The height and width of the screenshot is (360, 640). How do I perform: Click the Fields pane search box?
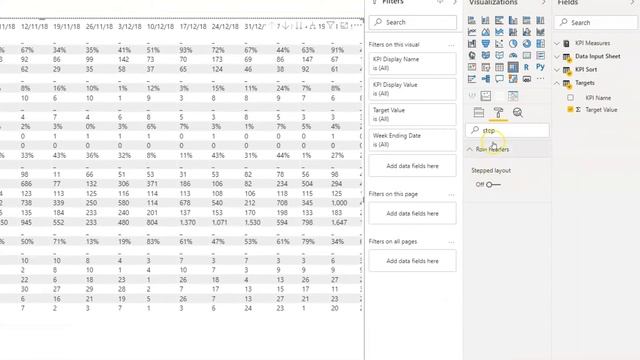(x=596, y=22)
